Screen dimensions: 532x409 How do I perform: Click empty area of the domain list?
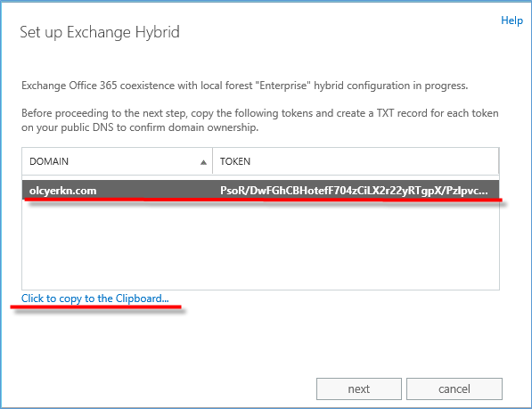click(x=260, y=245)
